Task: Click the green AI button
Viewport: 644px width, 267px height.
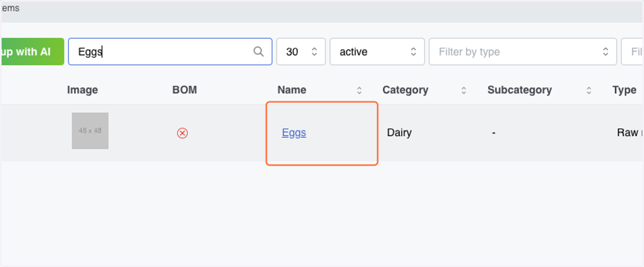Action: pos(32,51)
